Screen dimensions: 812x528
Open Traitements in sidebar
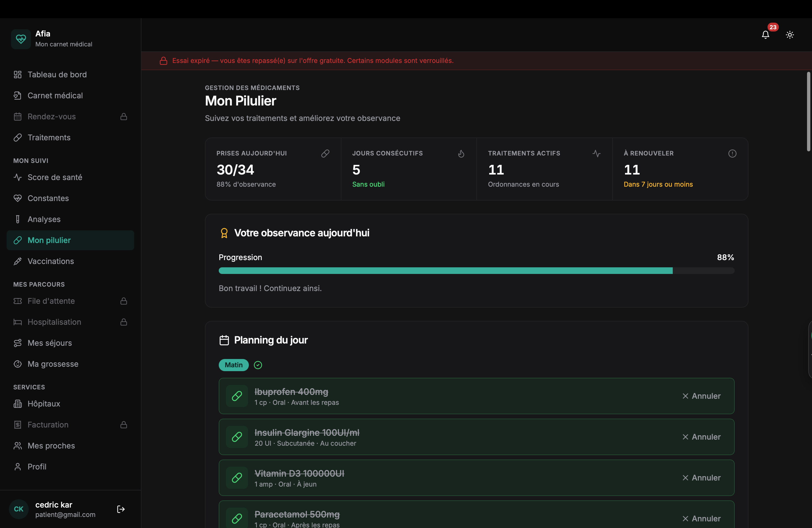click(x=70, y=138)
